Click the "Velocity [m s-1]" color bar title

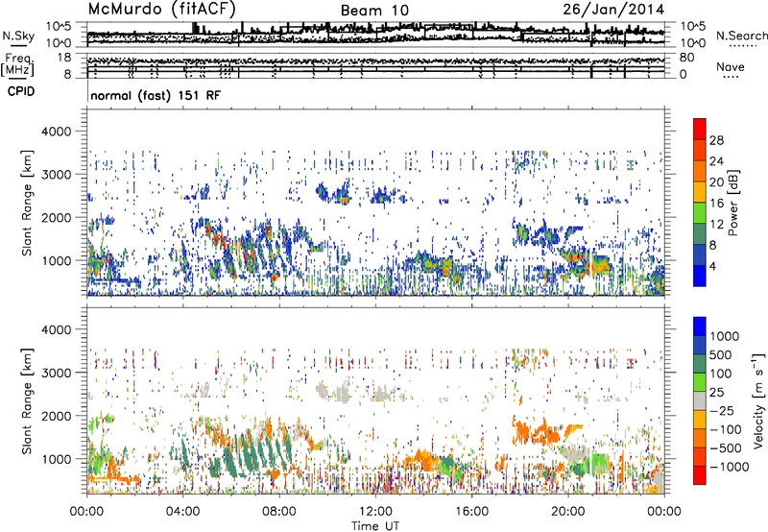(x=758, y=400)
